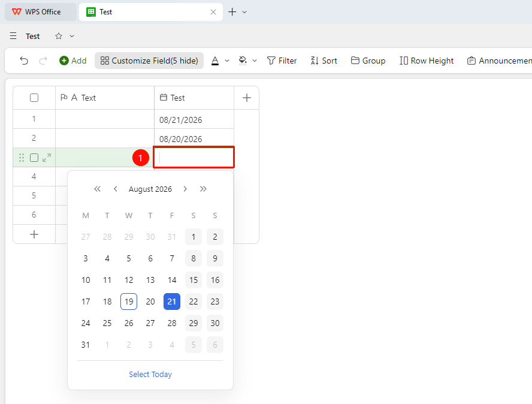
Task: Open a new tab with plus
Action: point(232,12)
